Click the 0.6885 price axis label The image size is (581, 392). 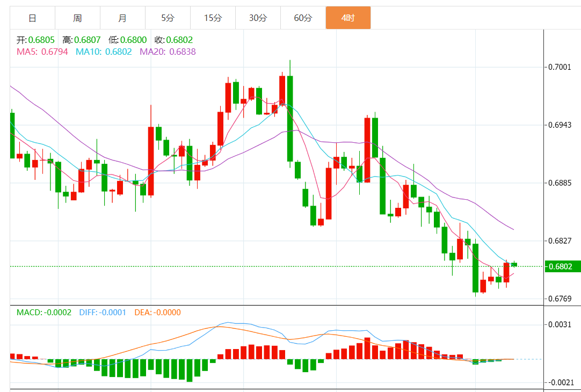(560, 183)
